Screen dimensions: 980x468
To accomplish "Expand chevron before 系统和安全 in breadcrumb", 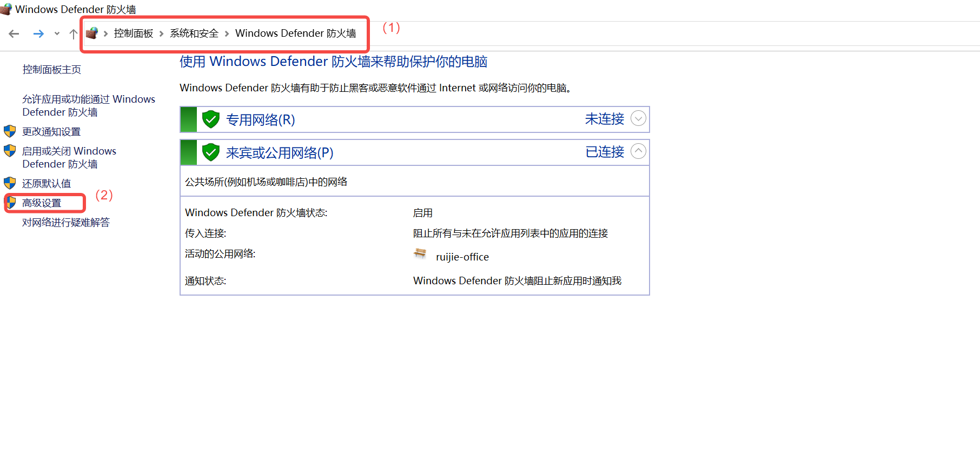I will (x=161, y=34).
